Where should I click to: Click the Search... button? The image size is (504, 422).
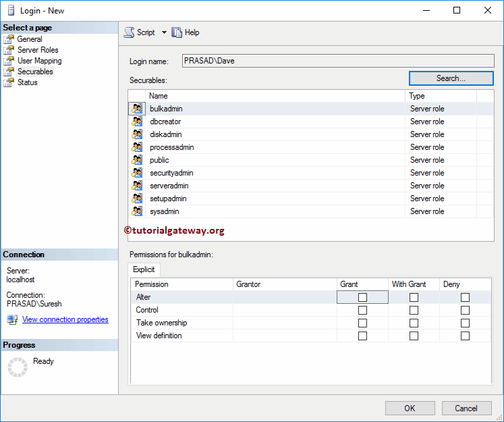[451, 78]
